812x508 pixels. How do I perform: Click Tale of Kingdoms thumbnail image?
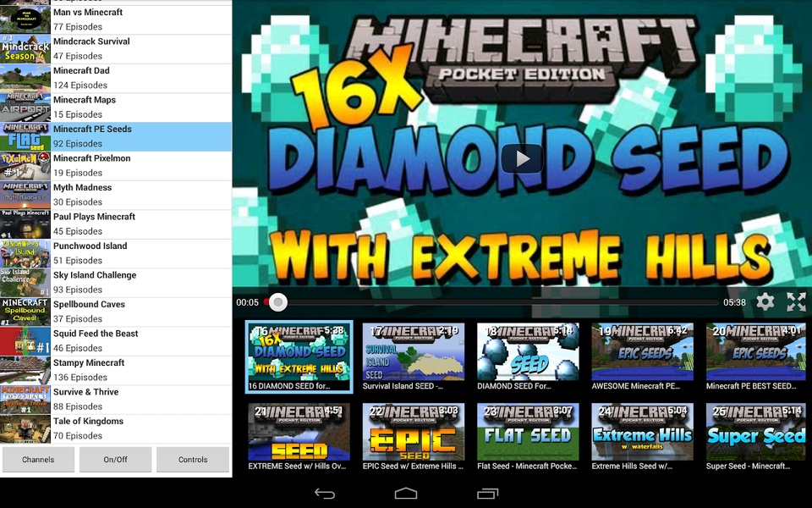[x=25, y=428]
